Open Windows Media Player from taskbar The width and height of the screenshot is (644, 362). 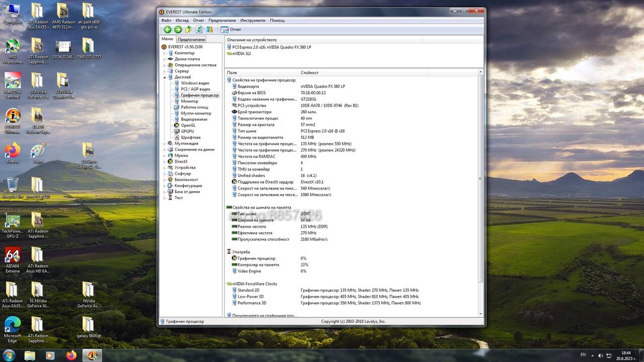[x=50, y=355]
